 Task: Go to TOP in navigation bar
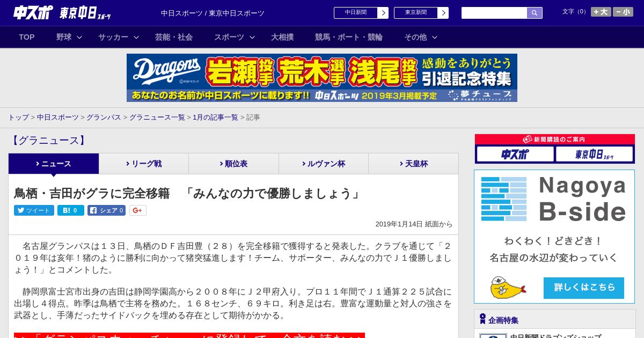[x=27, y=37]
